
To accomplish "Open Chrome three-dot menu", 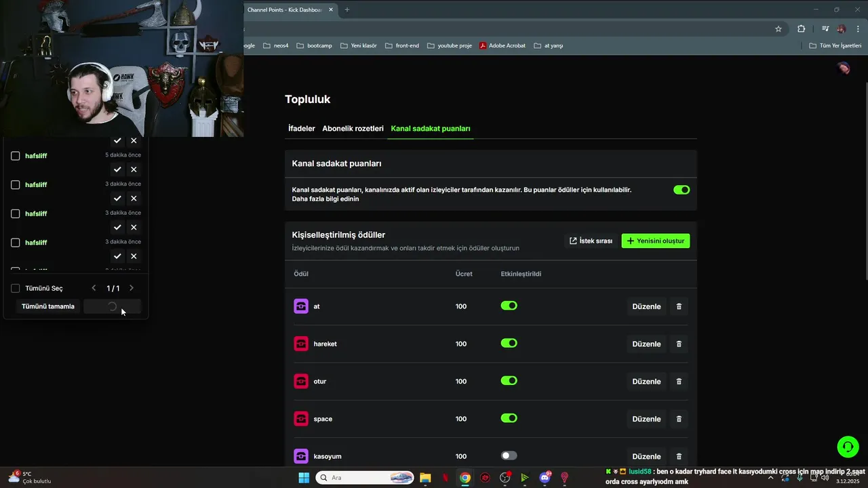I will click(x=858, y=29).
